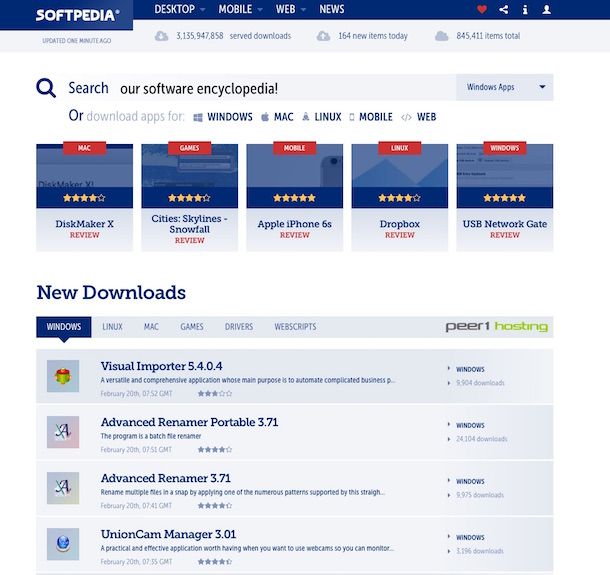The height and width of the screenshot is (575, 610).
Task: Click the WINDOWS download apps link
Action: pos(230,117)
